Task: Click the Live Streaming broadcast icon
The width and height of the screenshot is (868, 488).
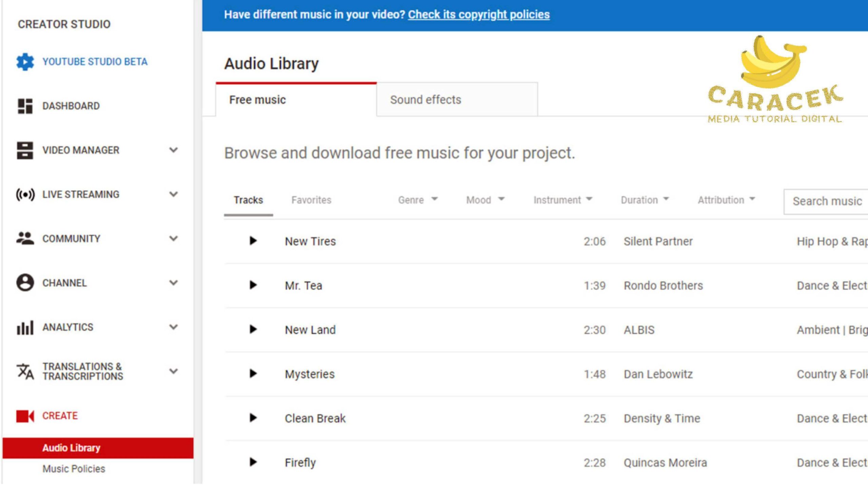Action: point(25,195)
